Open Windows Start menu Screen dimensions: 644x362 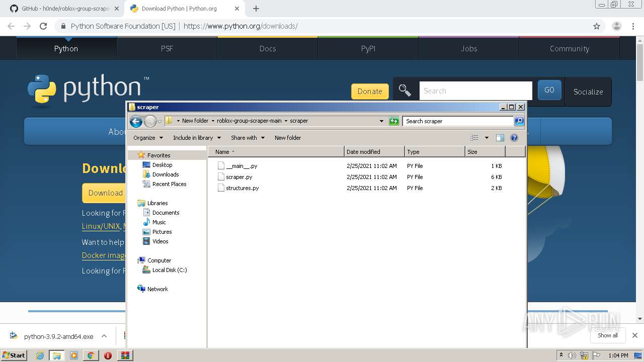tap(14, 355)
